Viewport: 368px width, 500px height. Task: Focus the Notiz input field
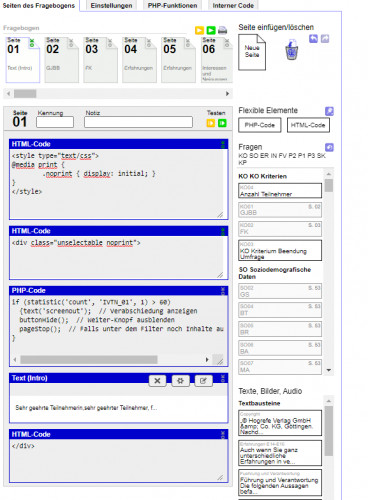[x=138, y=122]
